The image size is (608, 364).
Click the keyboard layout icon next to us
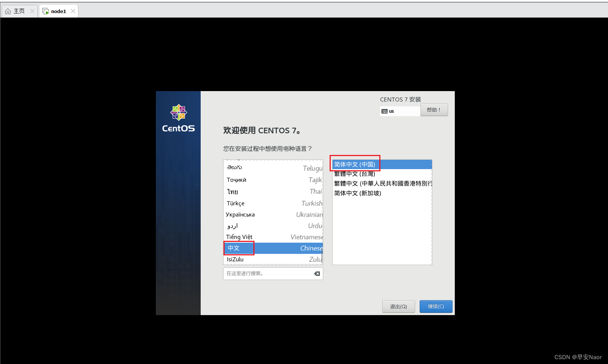pyautogui.click(x=385, y=111)
